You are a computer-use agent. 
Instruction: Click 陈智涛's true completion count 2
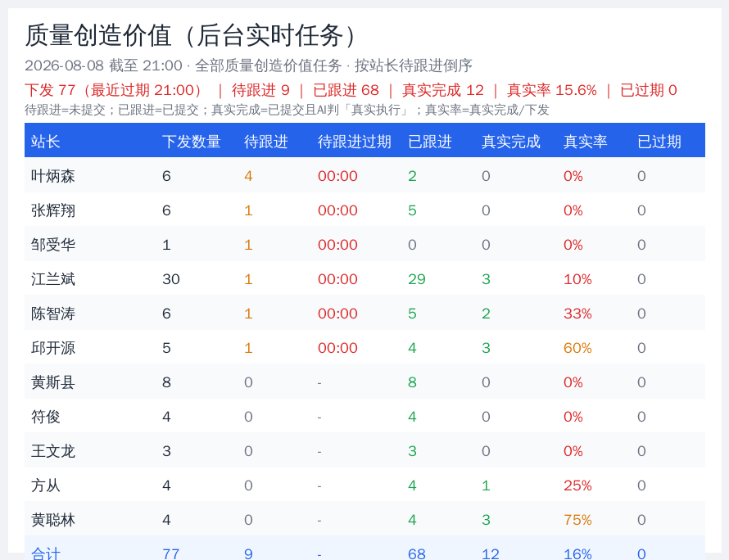tap(486, 314)
